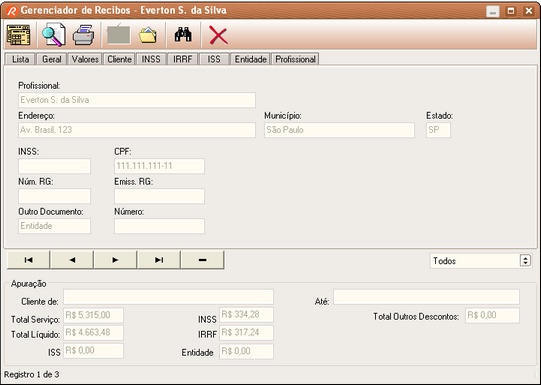Click the Apuração Entidade value field
Image resolution: width=541 pixels, height=385 pixels.
(x=246, y=351)
